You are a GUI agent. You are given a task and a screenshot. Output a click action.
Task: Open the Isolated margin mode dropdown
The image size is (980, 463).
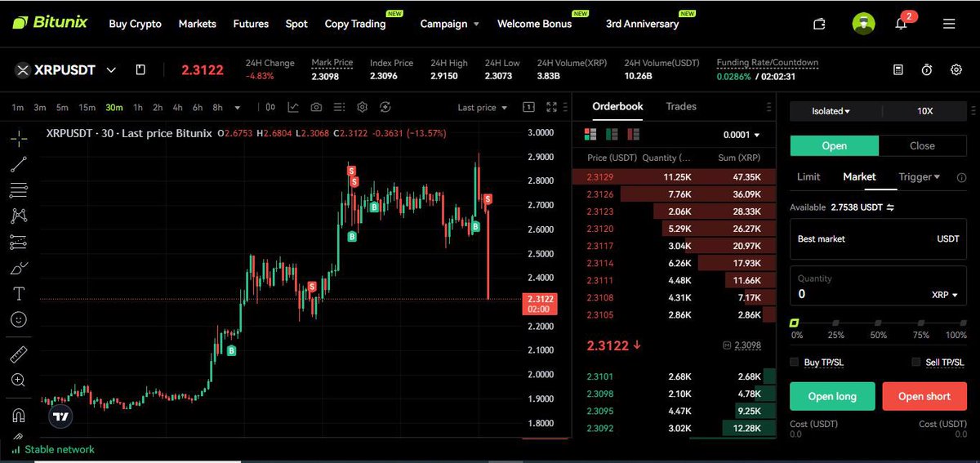[831, 111]
